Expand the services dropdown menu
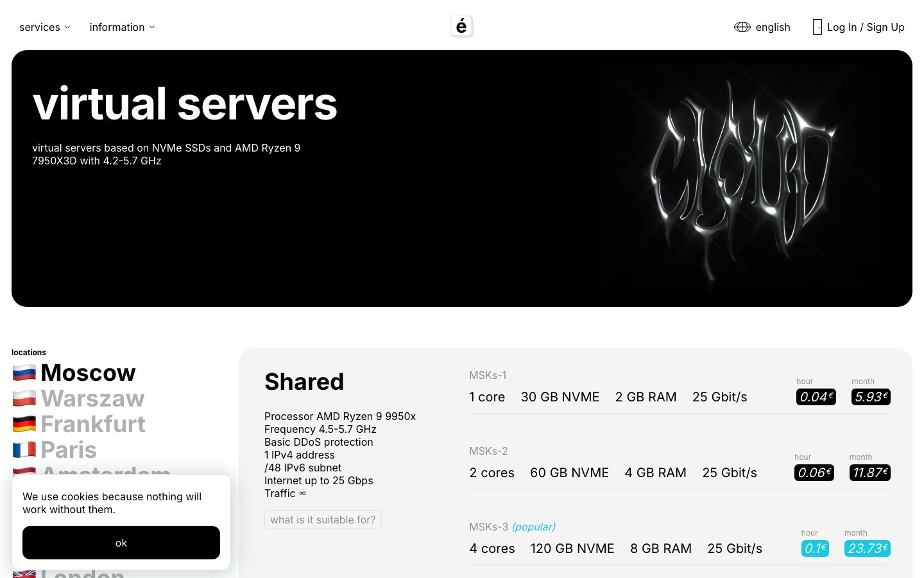 45,27
